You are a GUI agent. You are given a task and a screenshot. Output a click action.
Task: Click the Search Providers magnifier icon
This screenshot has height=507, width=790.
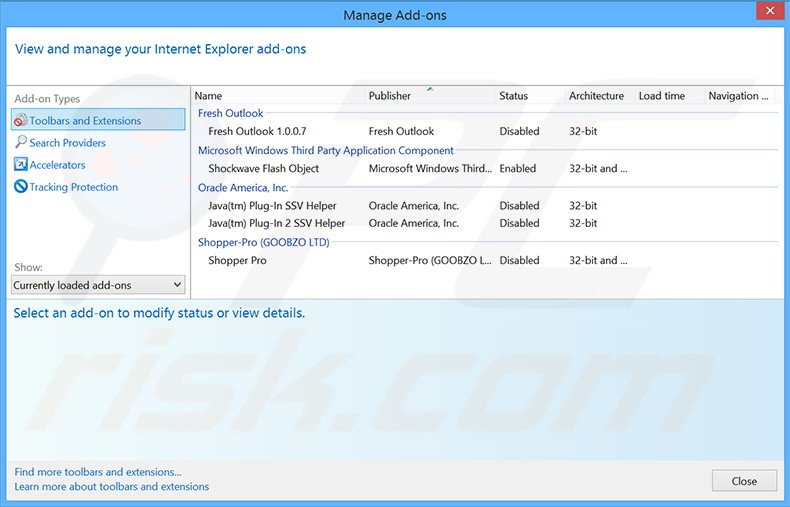(21, 142)
